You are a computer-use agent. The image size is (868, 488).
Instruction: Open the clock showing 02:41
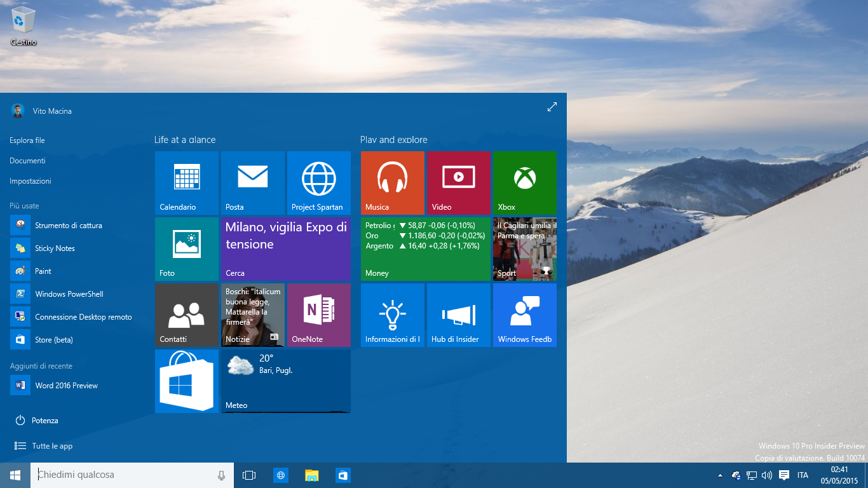point(839,475)
